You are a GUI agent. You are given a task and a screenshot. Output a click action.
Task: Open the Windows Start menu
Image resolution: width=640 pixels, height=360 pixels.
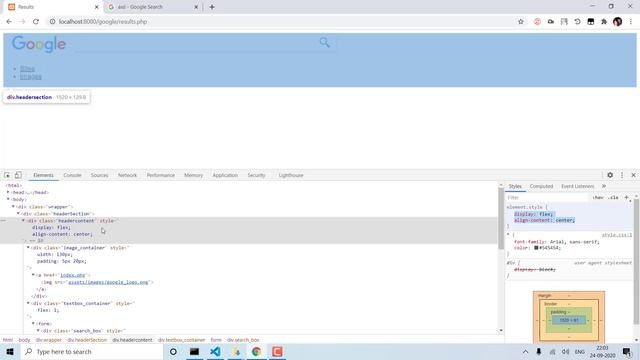point(10,351)
